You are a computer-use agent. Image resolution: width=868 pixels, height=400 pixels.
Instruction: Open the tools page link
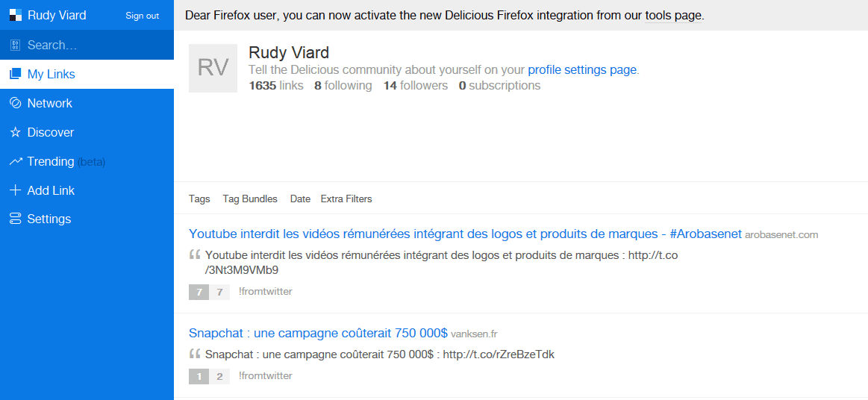click(673, 16)
